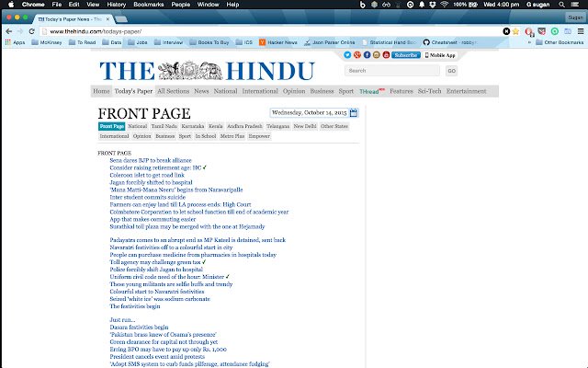The width and height of the screenshot is (588, 368).
Task: Open Other Bookmarks folder
Action: [x=560, y=42]
